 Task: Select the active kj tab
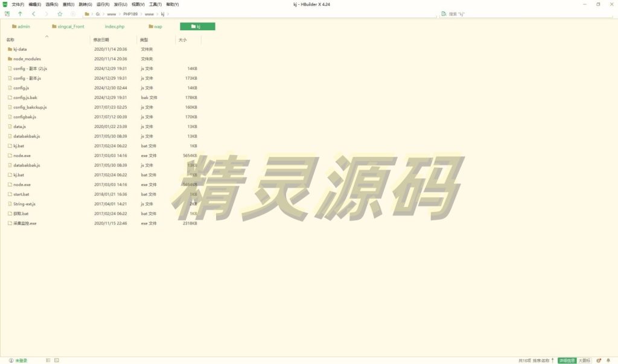coord(197,27)
